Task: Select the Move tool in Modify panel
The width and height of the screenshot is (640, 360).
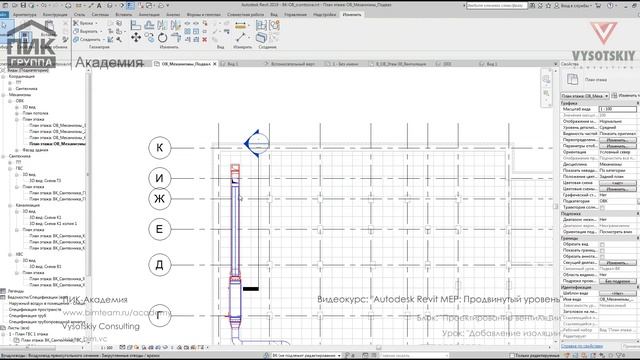Action: coord(136,38)
